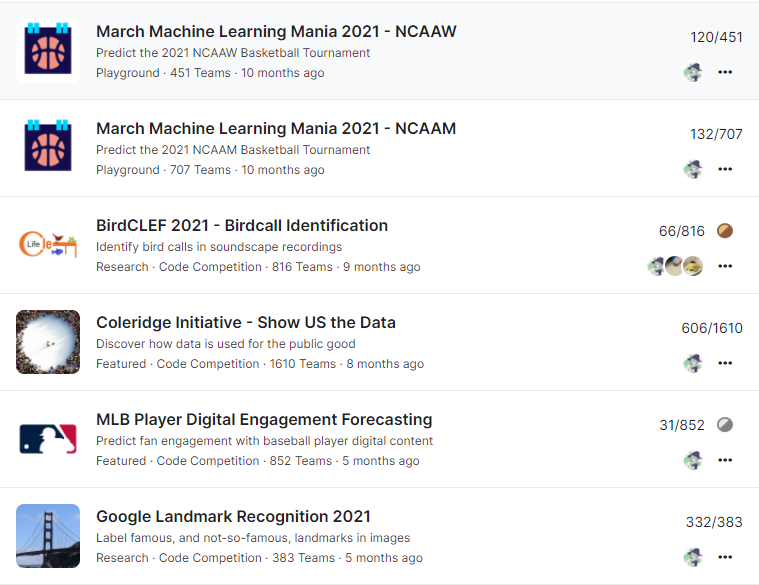Viewport: 759px width, 585px height.
Task: Open more options for NCAAM competition
Action: click(x=725, y=169)
